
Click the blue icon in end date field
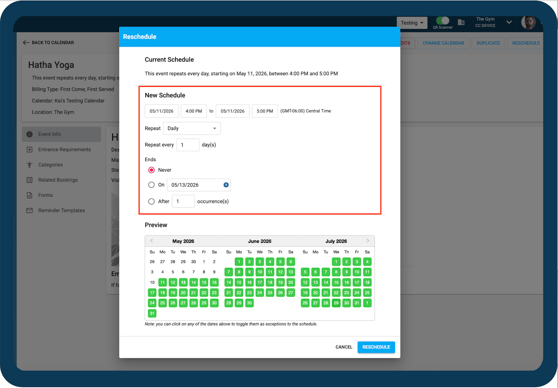pos(226,185)
